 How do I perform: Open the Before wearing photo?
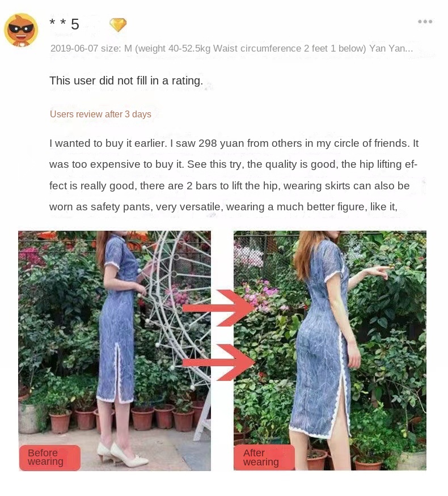(115, 350)
